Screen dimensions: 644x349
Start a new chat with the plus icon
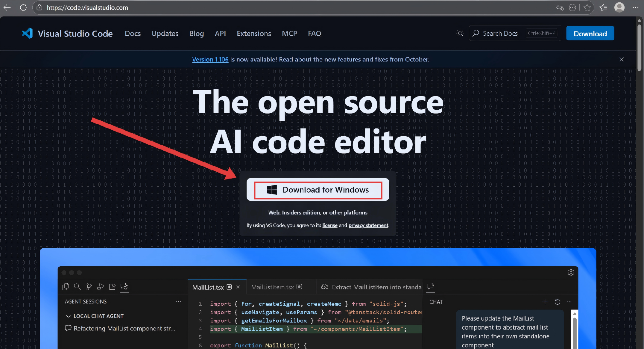point(545,302)
